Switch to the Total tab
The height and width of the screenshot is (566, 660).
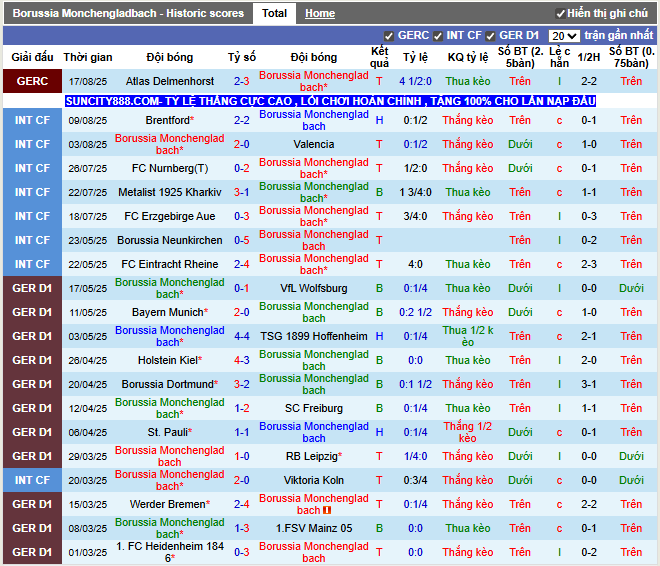click(x=274, y=13)
